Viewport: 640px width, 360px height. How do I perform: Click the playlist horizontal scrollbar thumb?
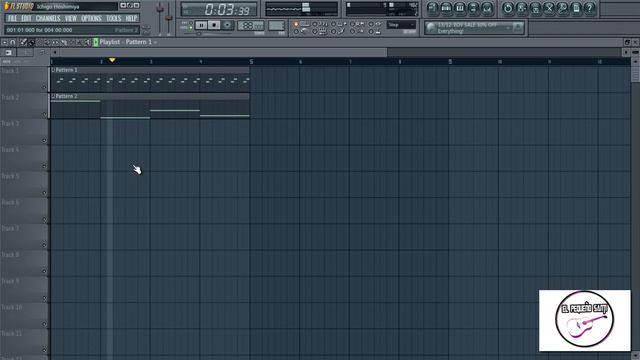point(224,52)
